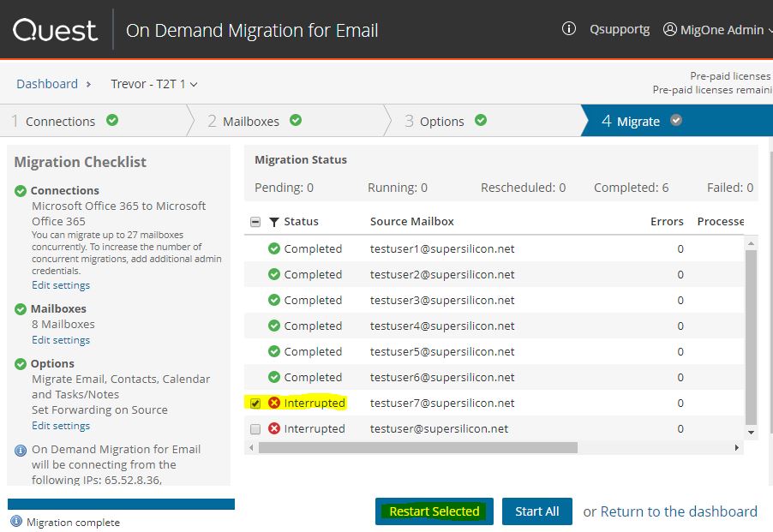Screen dimensions: 773x532
Task: Expand the MigOne Admin account menu
Action: 717,29
